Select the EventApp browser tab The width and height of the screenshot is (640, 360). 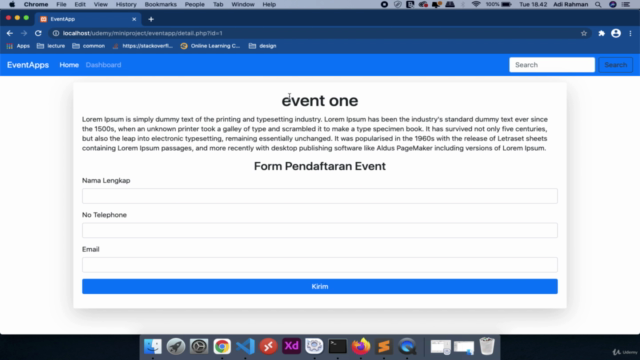(88, 19)
